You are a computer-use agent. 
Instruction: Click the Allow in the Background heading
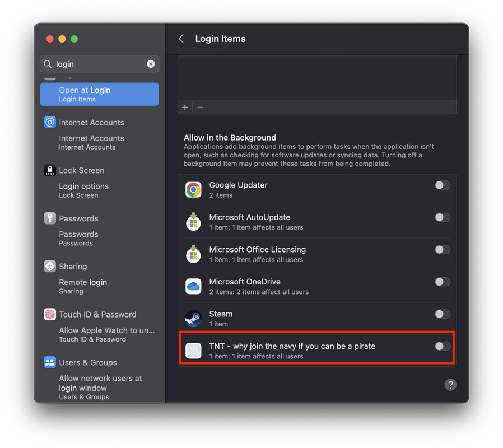[230, 138]
